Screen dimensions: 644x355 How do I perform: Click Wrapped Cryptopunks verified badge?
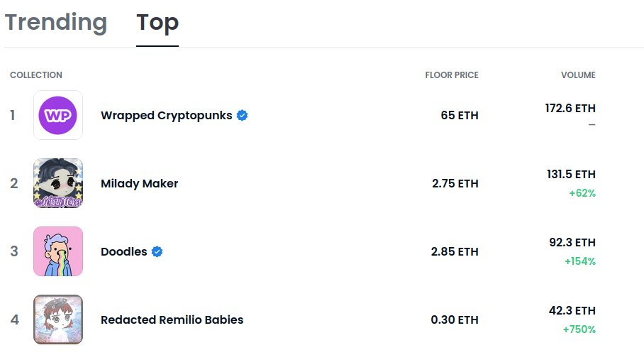[243, 116]
